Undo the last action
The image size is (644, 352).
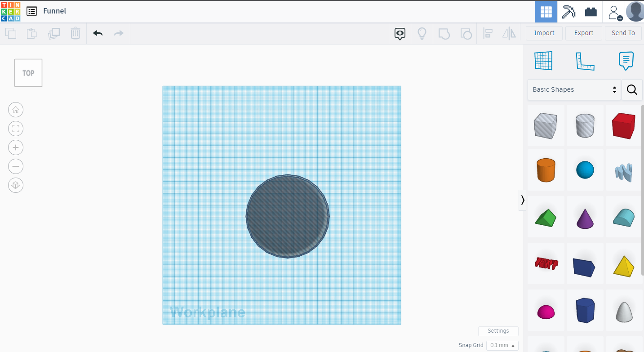pos(98,33)
